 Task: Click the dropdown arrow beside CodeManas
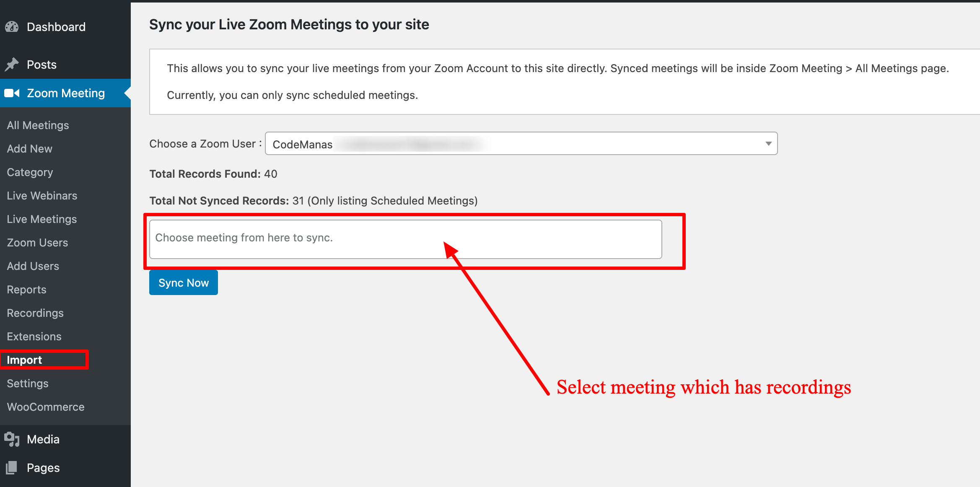(x=768, y=144)
